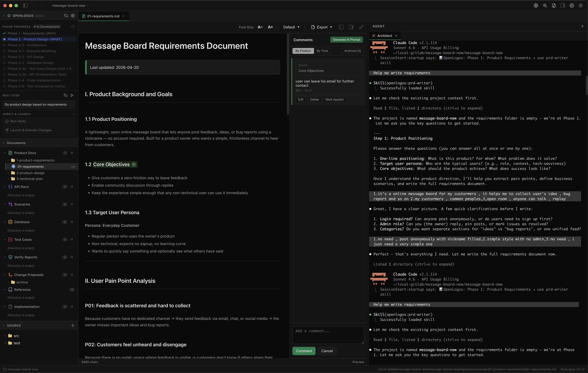The width and height of the screenshot is (588, 373).
Task: Refresh the phase progress list
Action: click(x=73, y=27)
